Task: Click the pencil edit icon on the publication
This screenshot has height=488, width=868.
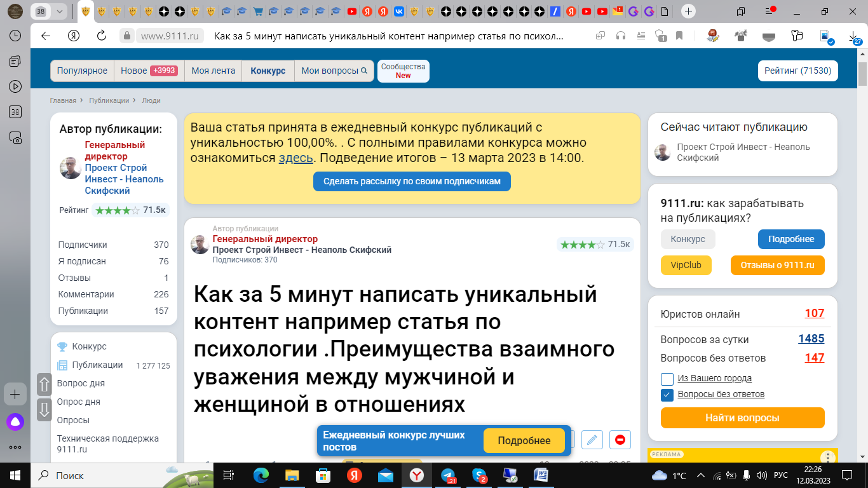Action: coord(592,439)
